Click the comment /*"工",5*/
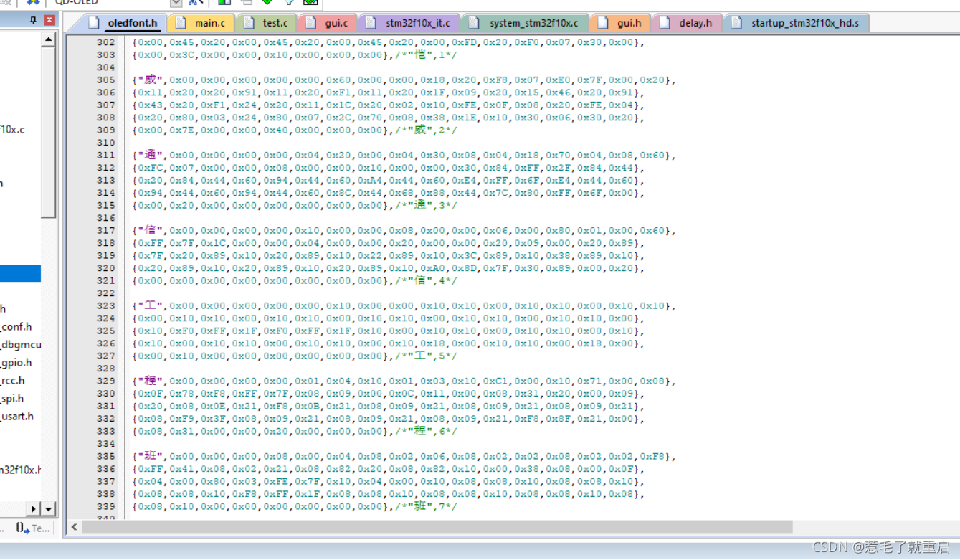960x560 pixels. [x=426, y=356]
